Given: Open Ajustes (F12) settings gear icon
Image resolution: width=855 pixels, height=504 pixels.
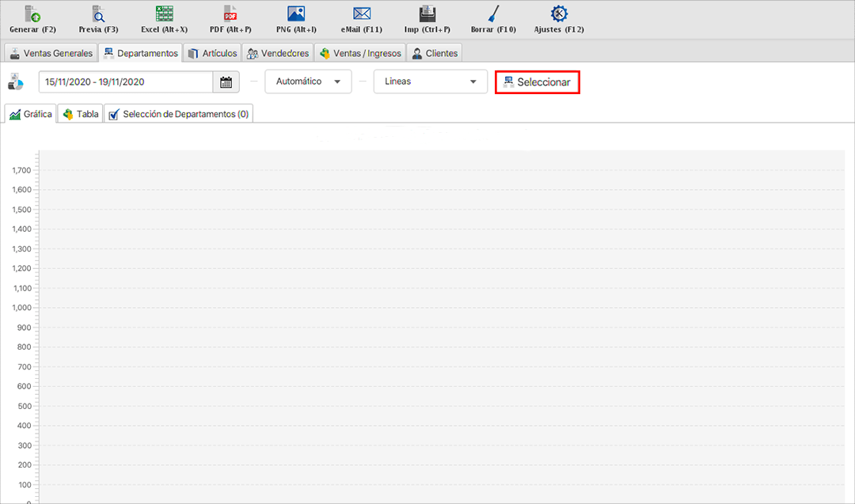Looking at the screenshot, I should click(560, 14).
